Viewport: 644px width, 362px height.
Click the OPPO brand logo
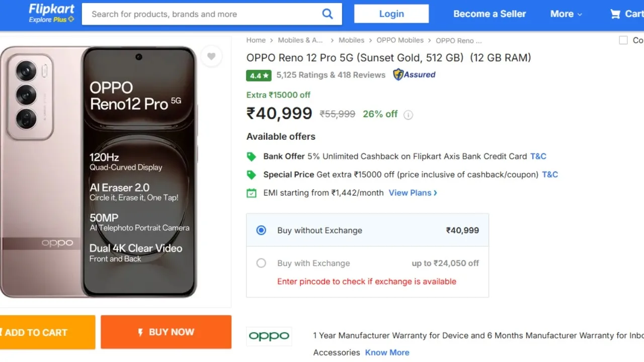pos(269,336)
